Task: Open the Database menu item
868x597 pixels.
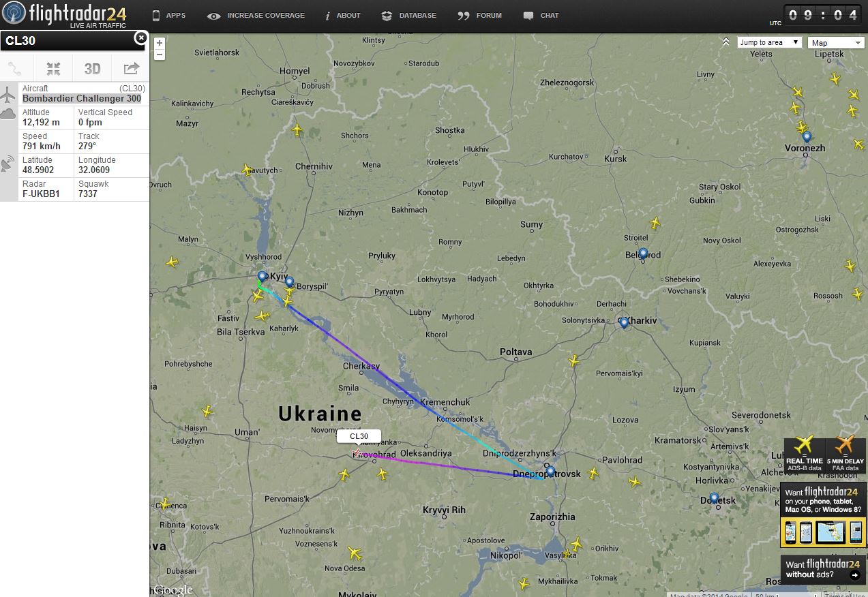Action: tap(408, 16)
